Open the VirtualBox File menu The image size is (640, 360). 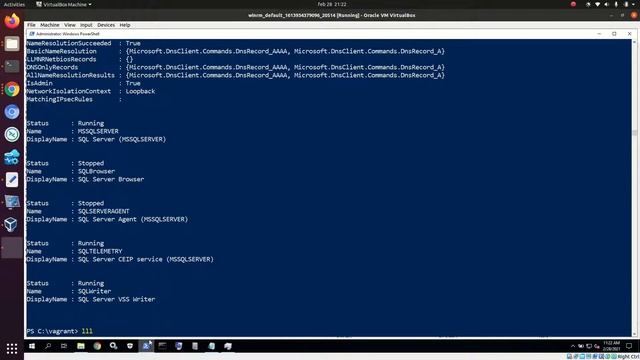pos(31,25)
